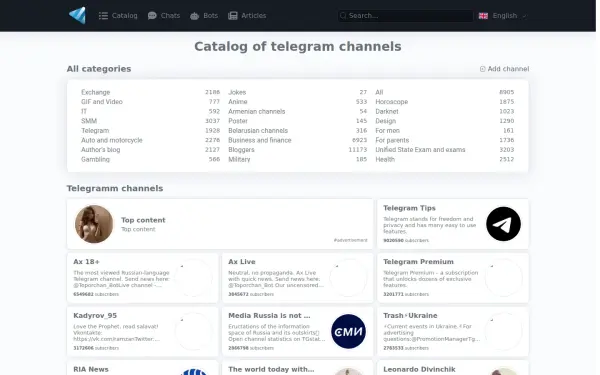Open the Auto and motorcycle category
This screenshot has width=600, height=375.
tap(112, 140)
